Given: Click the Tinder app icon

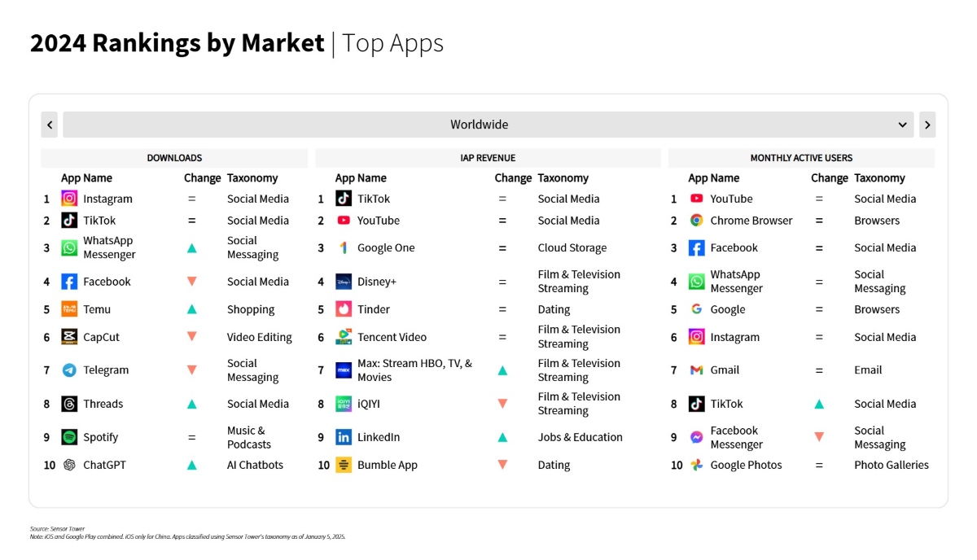Looking at the screenshot, I should coord(344,309).
